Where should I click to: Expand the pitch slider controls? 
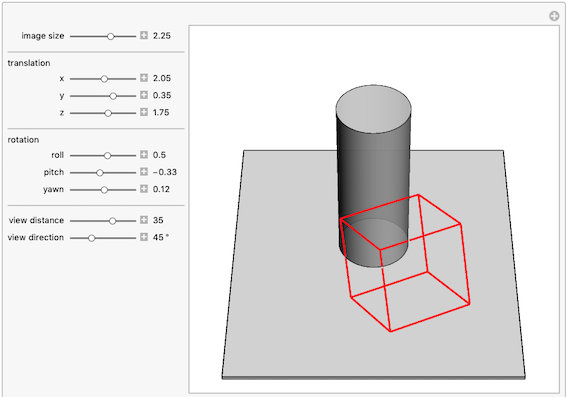144,172
